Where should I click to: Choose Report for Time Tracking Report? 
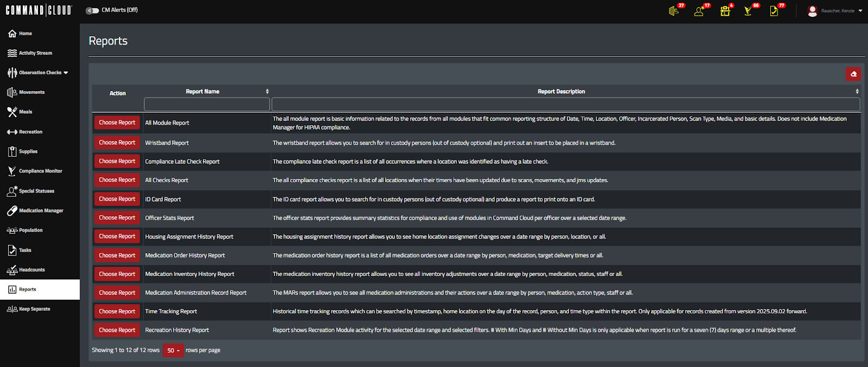click(117, 311)
